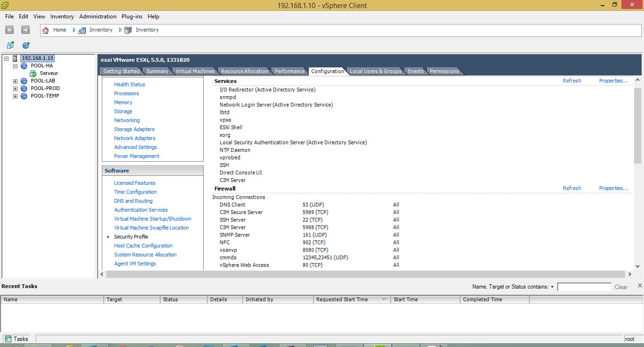Switch to the Permissions tab
644x347 pixels.
click(444, 71)
